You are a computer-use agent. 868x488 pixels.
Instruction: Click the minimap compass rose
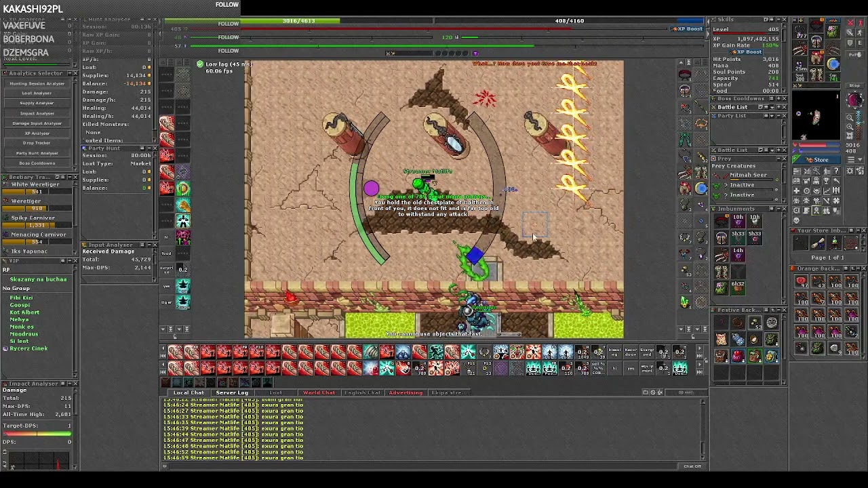(854, 100)
